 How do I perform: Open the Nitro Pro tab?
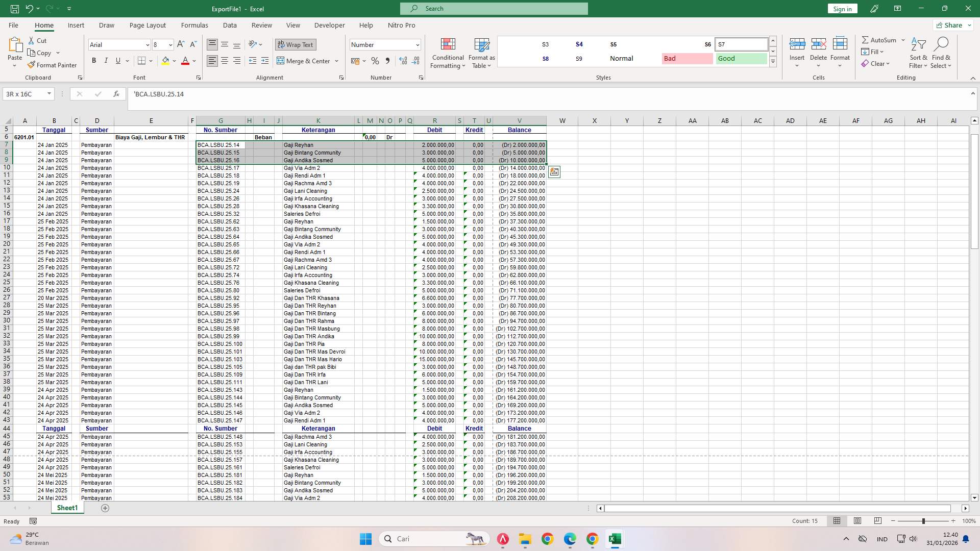[401, 25]
